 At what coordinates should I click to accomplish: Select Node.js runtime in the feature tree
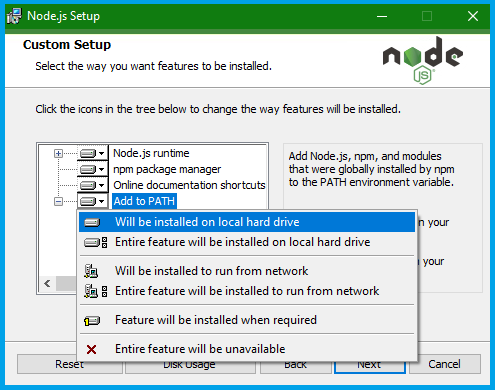click(151, 153)
